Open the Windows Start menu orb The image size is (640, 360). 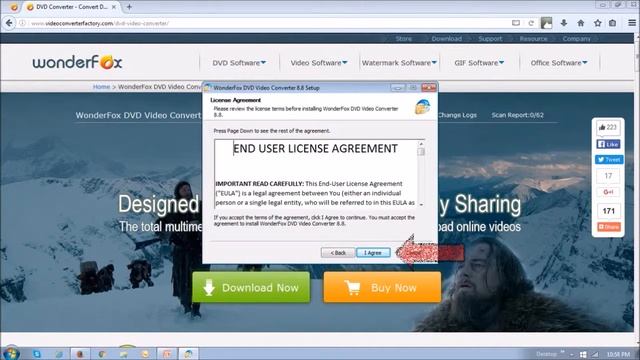(x=11, y=353)
